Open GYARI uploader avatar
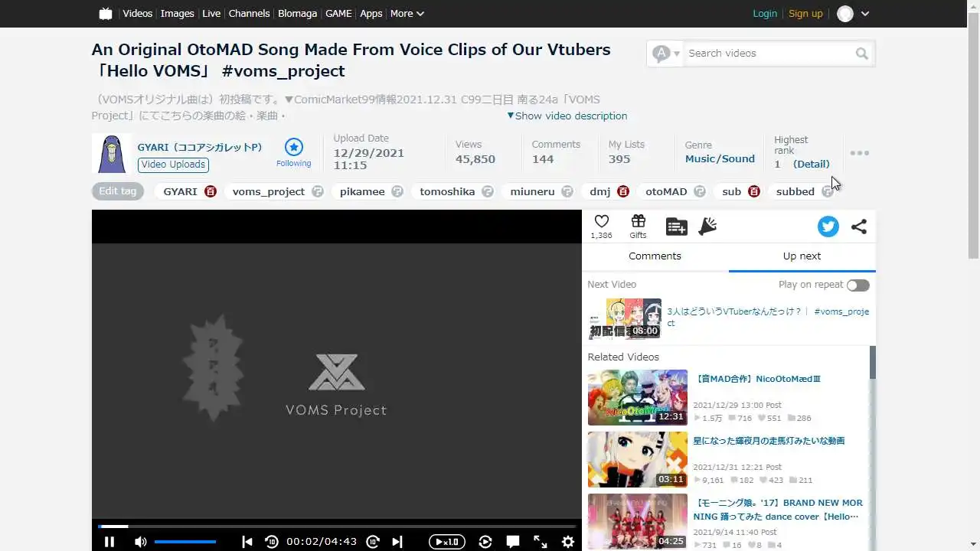 point(112,153)
